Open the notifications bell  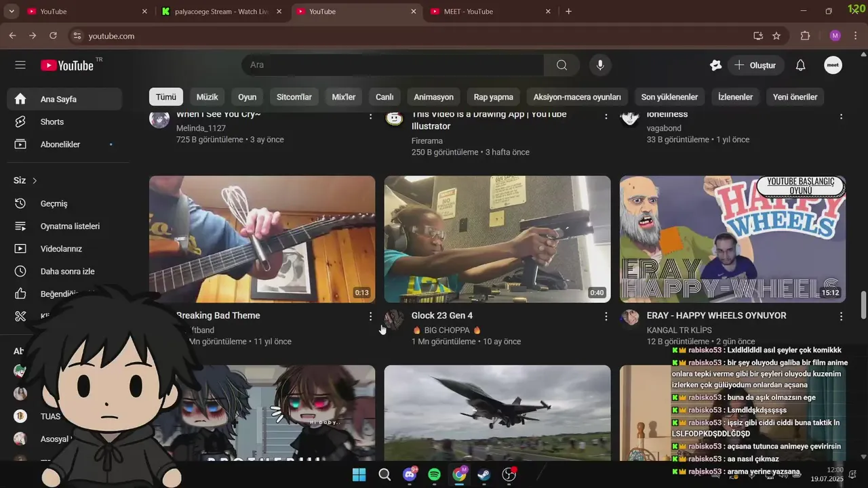point(800,65)
